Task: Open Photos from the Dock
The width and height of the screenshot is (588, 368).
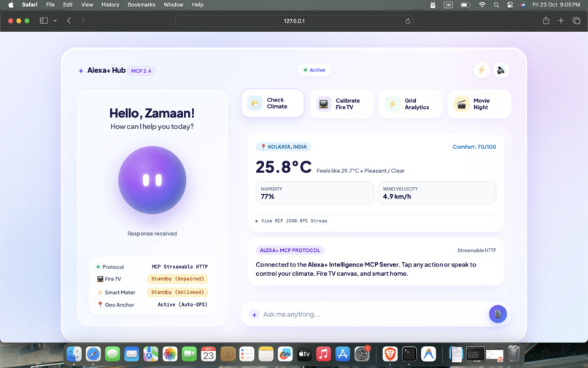Action: [x=170, y=353]
